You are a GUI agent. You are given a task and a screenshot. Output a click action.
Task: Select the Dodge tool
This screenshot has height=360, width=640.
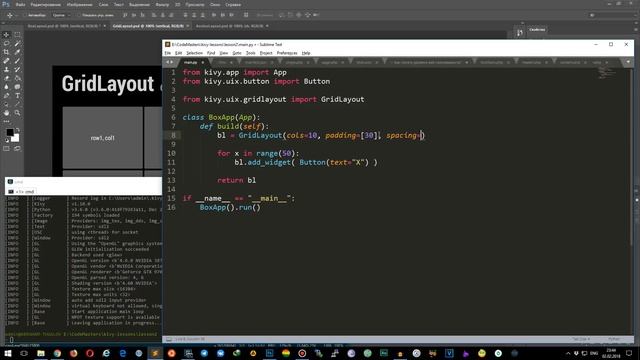(x=17, y=87)
